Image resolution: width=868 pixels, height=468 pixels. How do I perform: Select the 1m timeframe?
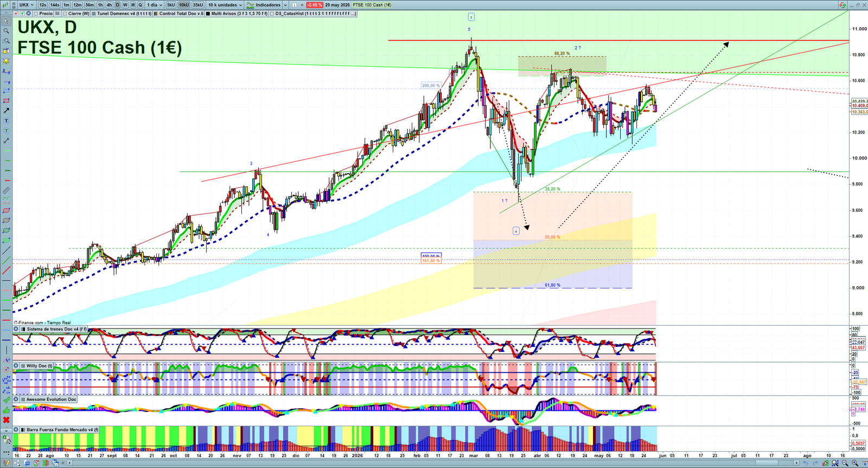(x=66, y=5)
